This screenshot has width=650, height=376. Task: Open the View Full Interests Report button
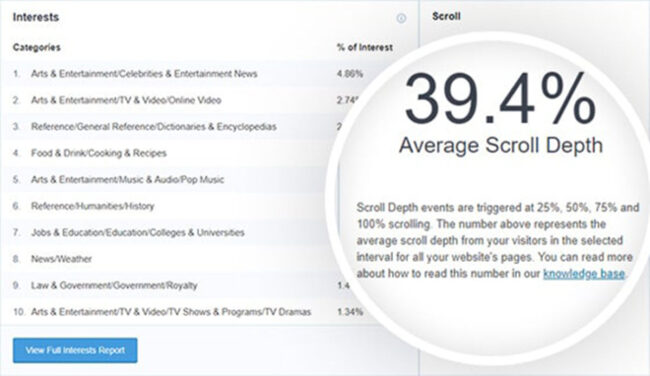tap(75, 350)
